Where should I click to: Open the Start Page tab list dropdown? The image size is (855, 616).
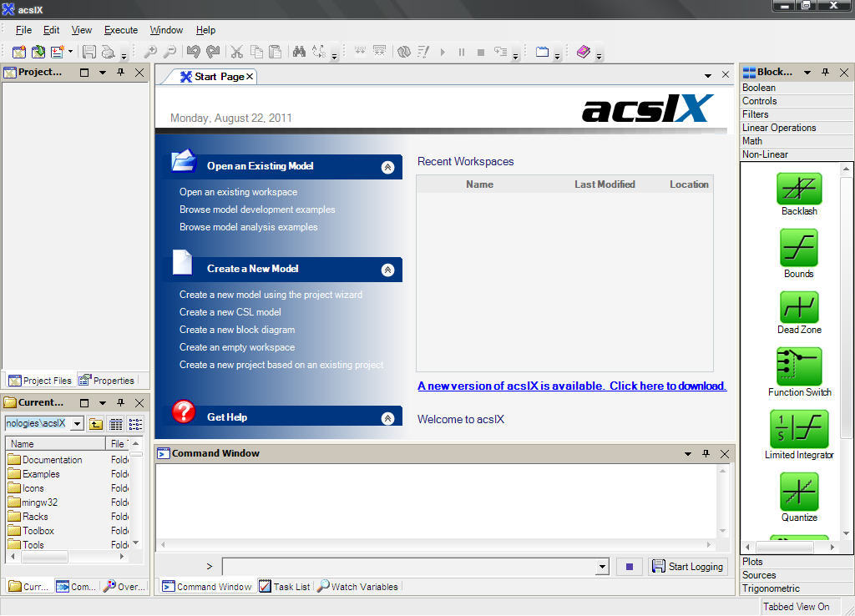click(708, 75)
